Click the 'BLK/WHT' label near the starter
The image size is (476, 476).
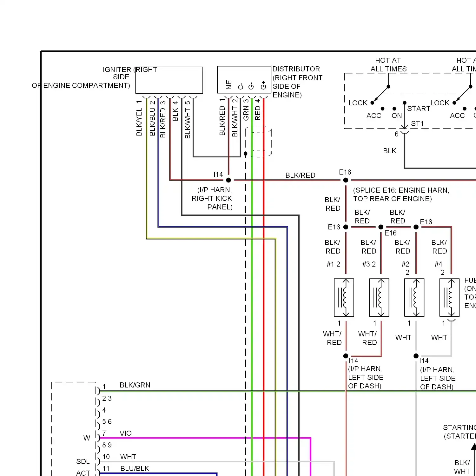click(x=462, y=467)
